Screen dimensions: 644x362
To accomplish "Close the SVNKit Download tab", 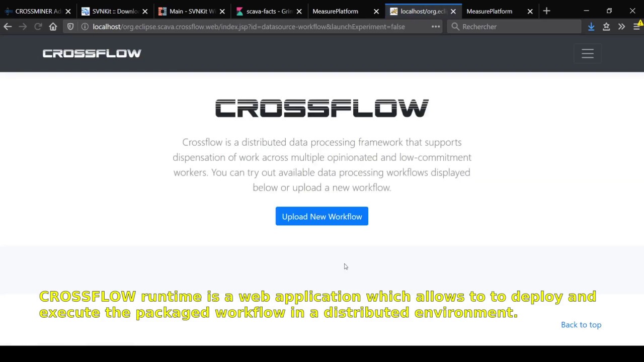I will click(145, 11).
